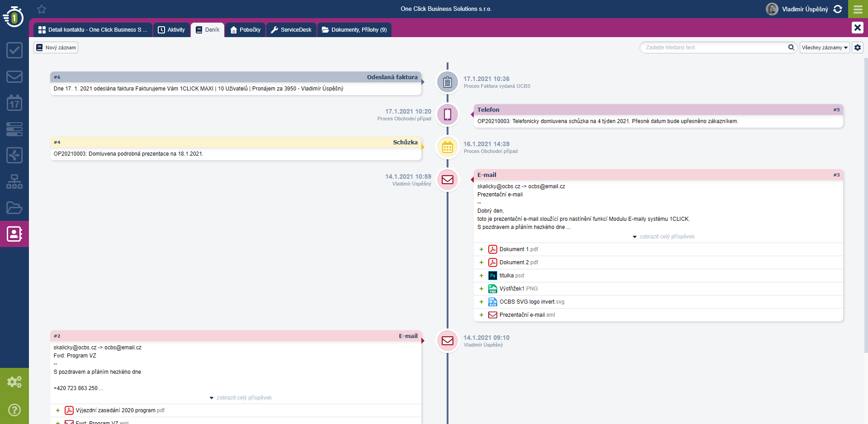Open the process workflow sidebar module
The image size is (868, 424).
[14, 155]
